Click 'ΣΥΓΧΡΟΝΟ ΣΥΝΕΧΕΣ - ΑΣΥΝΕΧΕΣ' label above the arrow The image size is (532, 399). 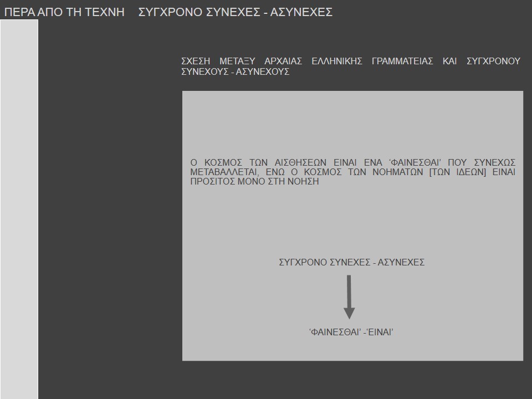[351, 263]
